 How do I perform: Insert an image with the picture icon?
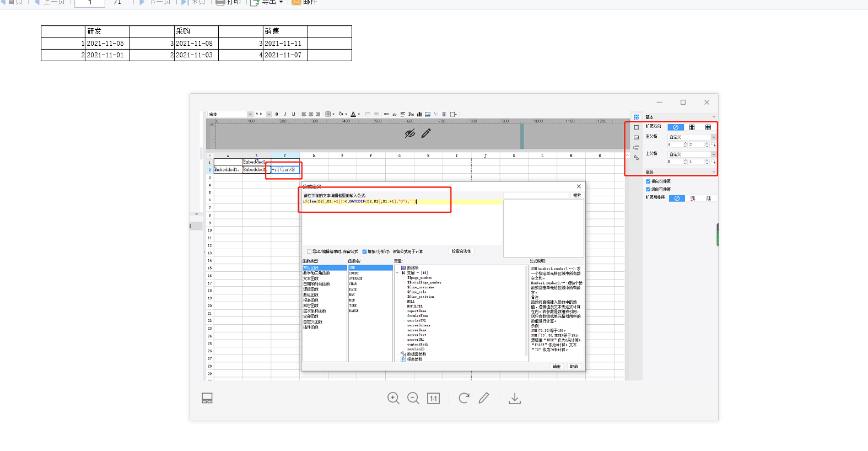427,114
